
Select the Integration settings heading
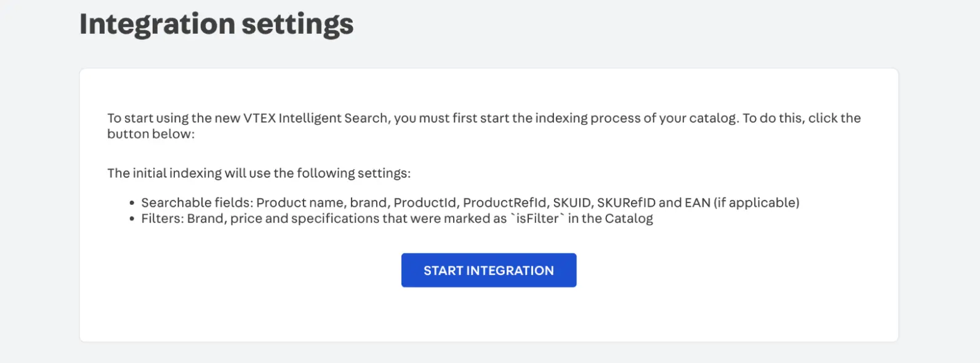point(217,23)
